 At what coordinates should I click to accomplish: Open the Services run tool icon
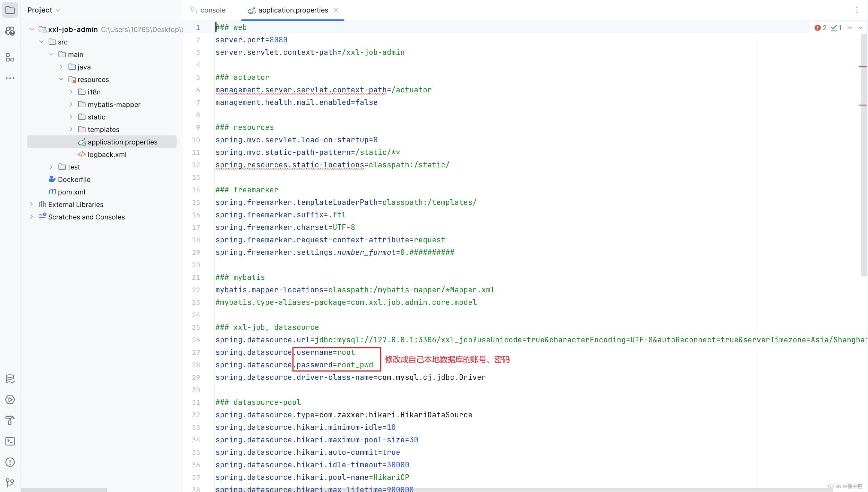[10, 400]
